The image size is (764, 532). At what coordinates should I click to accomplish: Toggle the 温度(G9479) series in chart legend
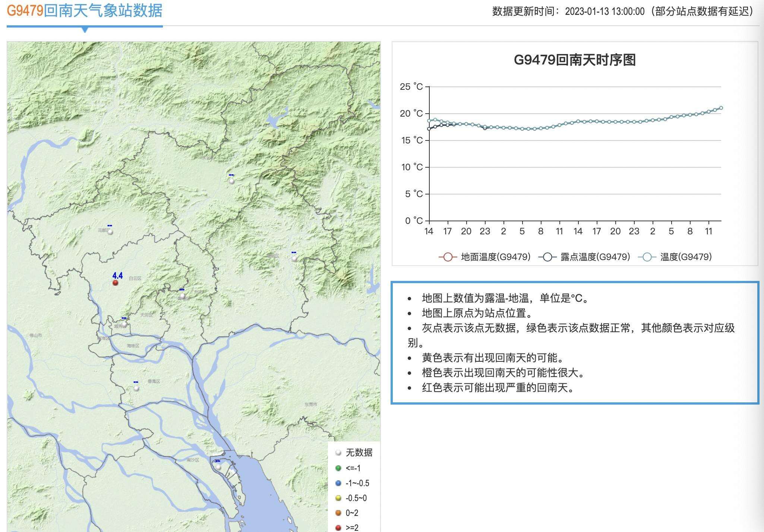click(675, 257)
